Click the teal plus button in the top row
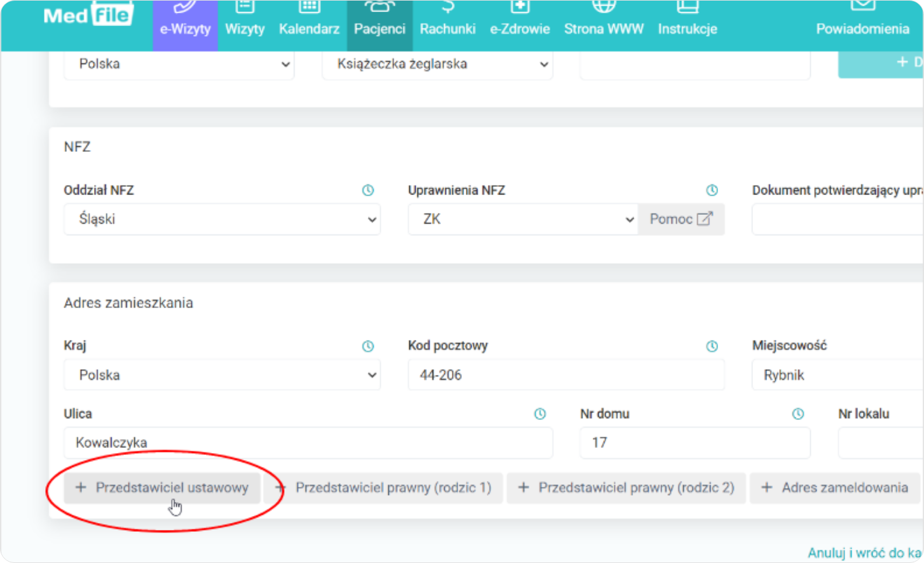This screenshot has width=924, height=563. click(x=881, y=64)
